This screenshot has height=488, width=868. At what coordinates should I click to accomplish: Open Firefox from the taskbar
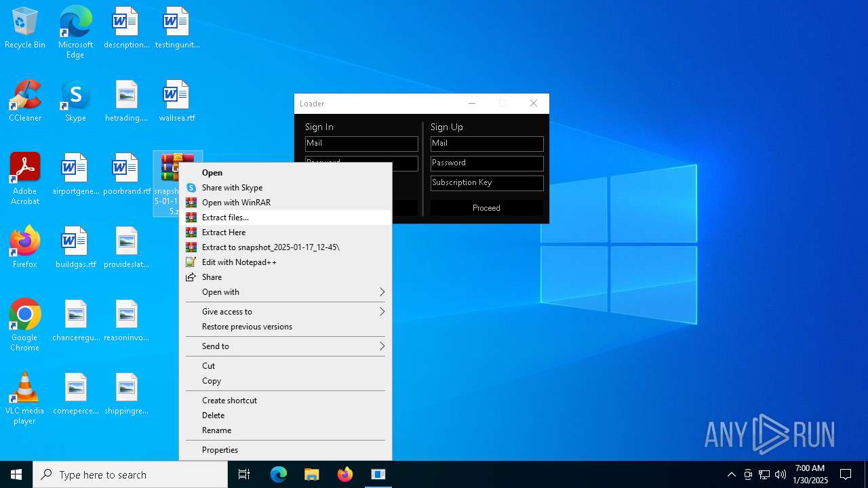(345, 474)
